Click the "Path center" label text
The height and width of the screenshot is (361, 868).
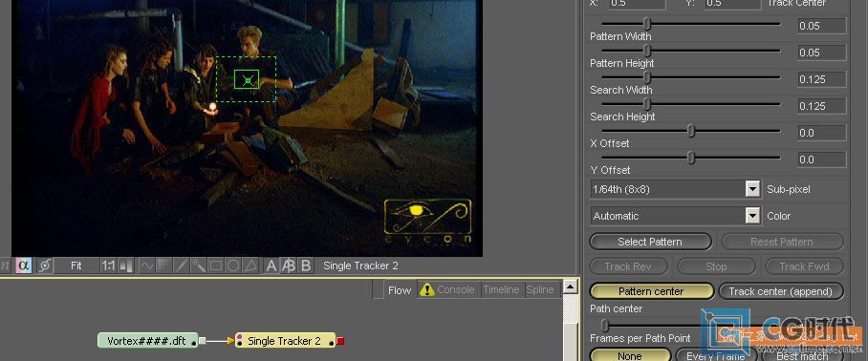[x=616, y=308]
